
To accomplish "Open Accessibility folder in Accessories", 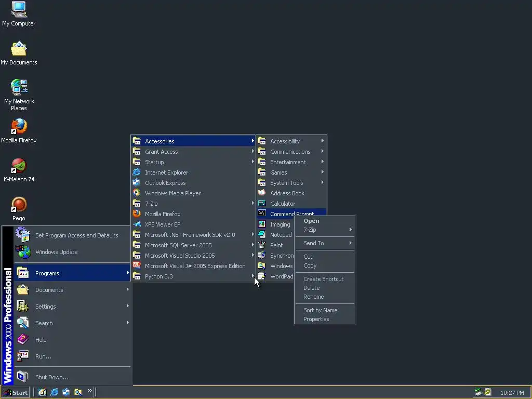I will click(291, 141).
